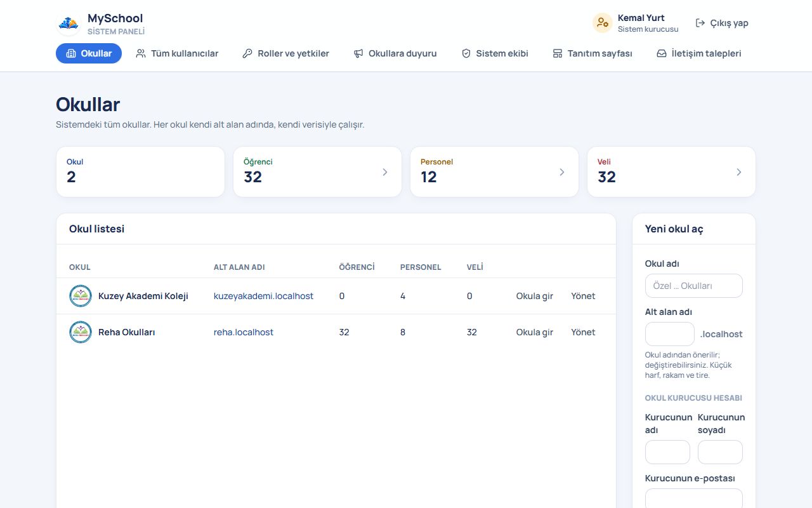Go to Roller ve yetkiler
Screen dimensions: 812x508
tap(285, 53)
